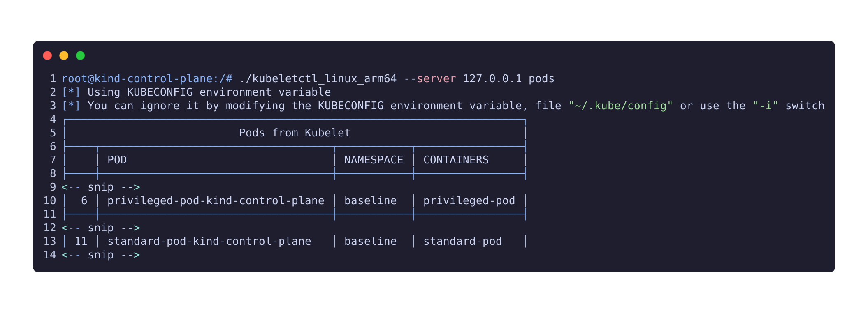Click the row index 11 cell
The image size is (868, 313).
81,241
